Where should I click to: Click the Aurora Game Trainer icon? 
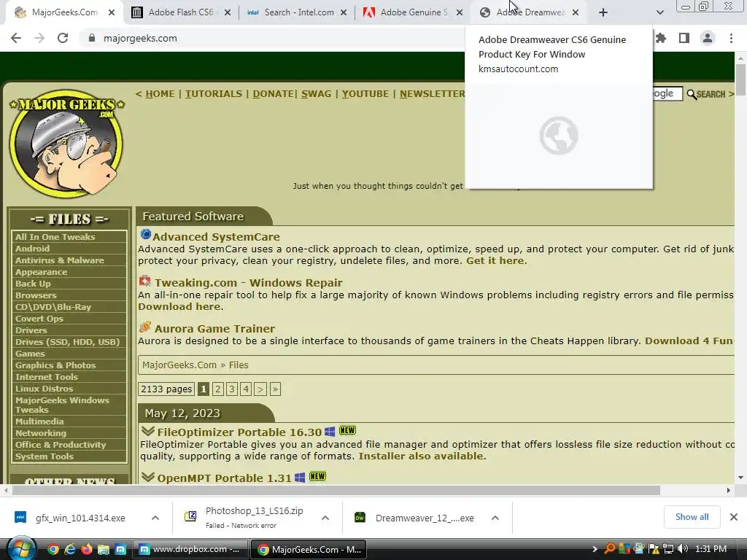(145, 327)
